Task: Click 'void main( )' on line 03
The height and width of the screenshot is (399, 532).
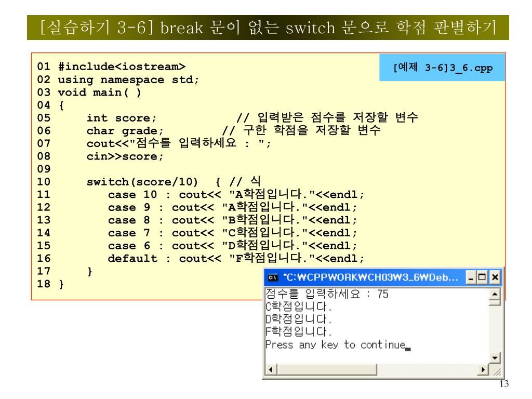Action: [99, 92]
